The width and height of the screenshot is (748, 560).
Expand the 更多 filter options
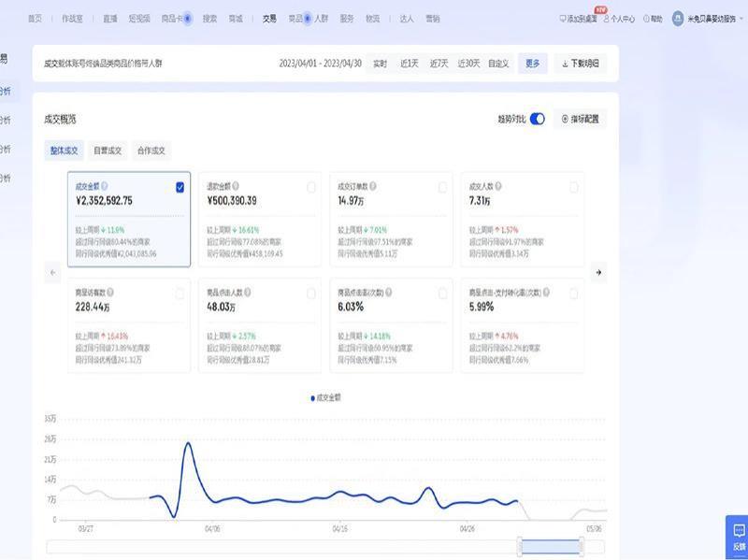[x=532, y=64]
